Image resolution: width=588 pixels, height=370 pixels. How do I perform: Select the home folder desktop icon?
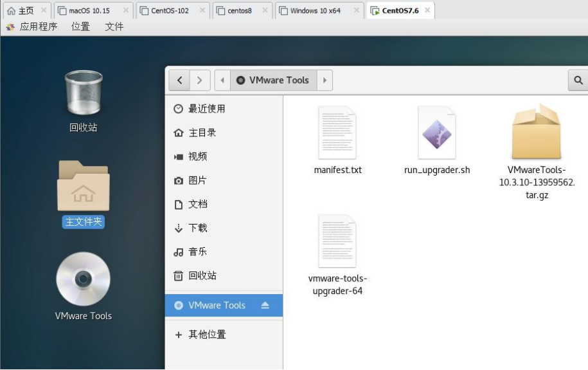coord(84,185)
